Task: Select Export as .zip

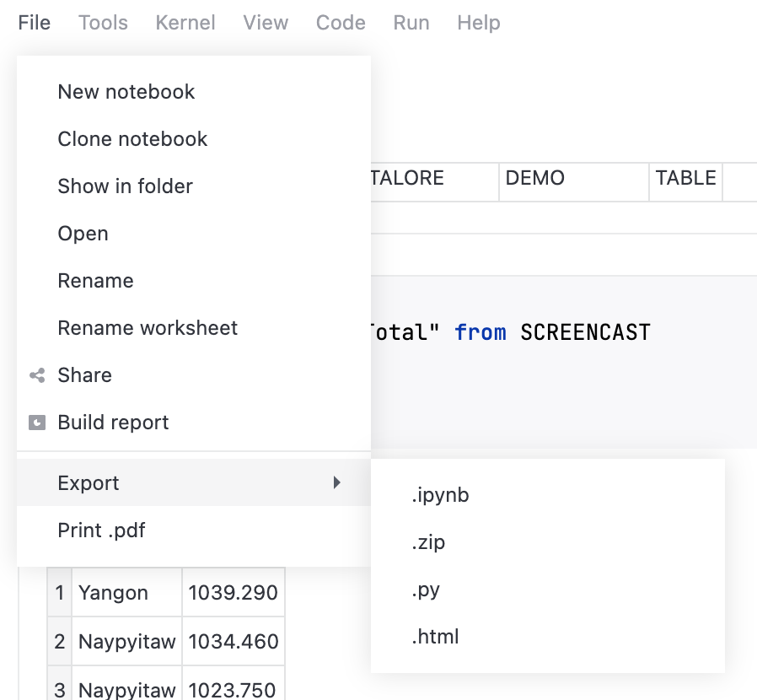Action: click(x=430, y=542)
